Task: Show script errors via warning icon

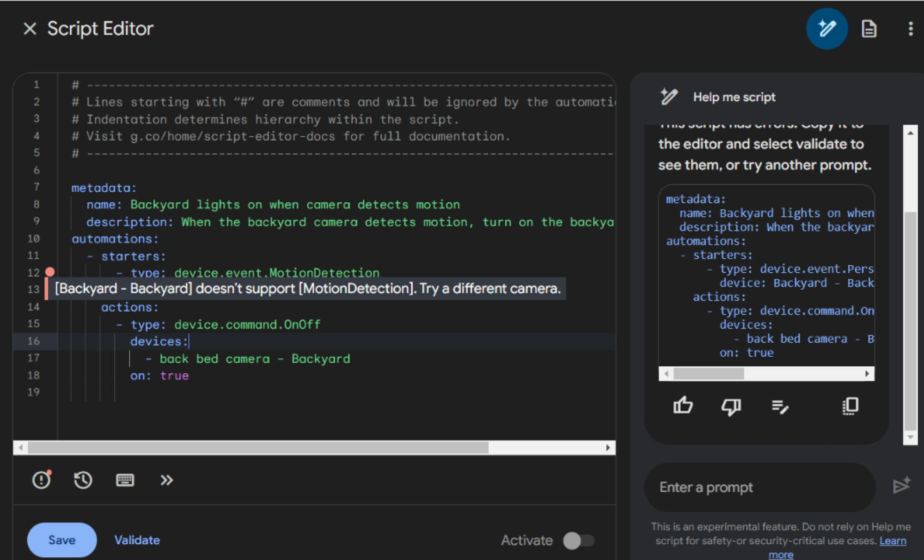Action: click(41, 480)
